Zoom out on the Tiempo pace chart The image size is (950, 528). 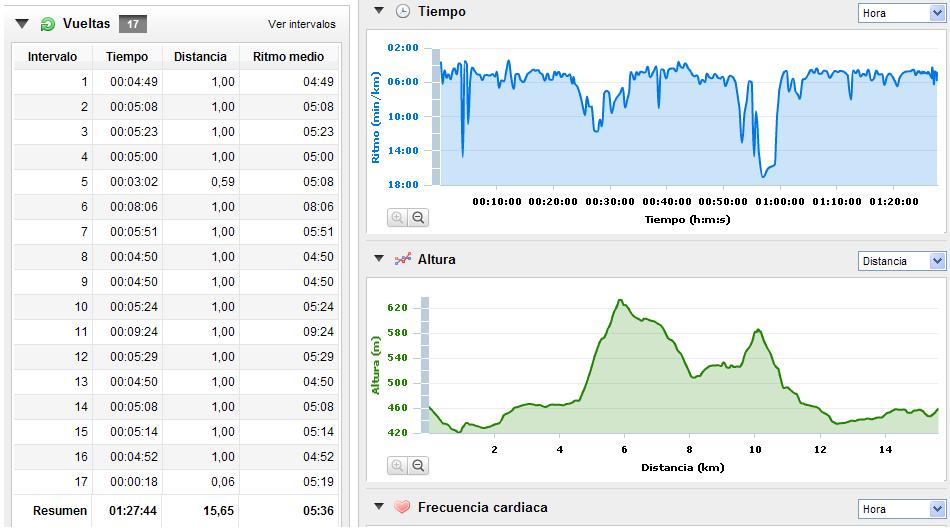(418, 218)
